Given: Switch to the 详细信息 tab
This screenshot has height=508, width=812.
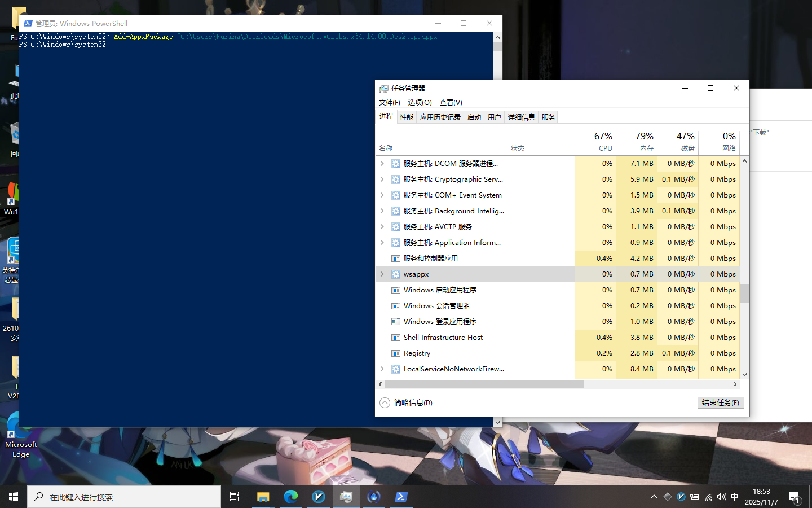Looking at the screenshot, I should point(521,117).
